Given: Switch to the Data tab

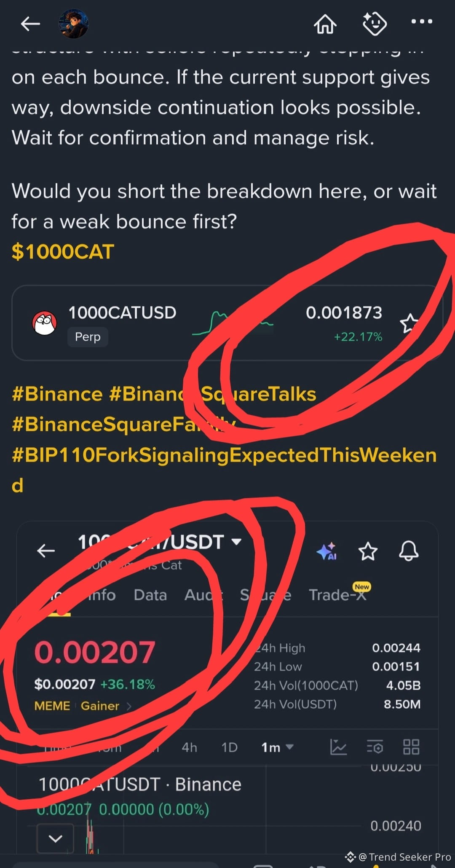Looking at the screenshot, I should pos(150,595).
